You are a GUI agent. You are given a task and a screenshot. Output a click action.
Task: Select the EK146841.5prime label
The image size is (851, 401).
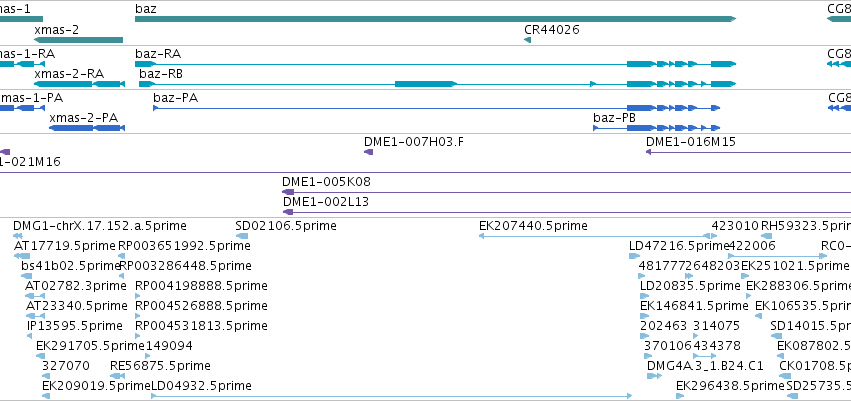(x=694, y=306)
